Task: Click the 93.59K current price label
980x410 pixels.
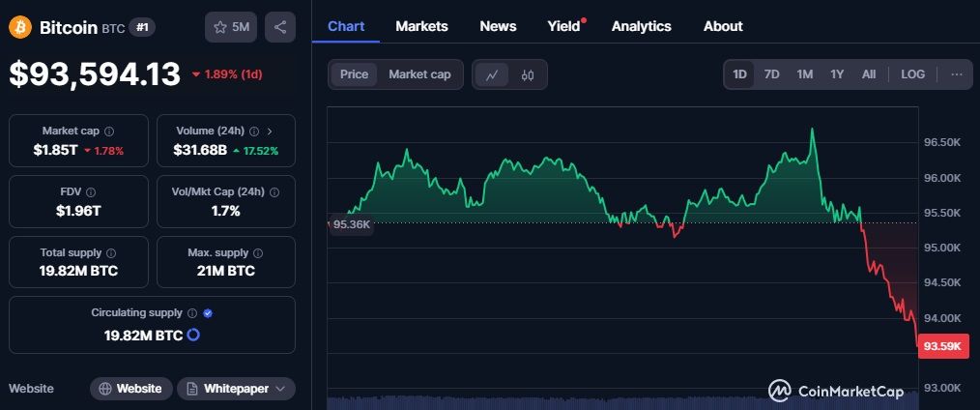Action: coord(942,345)
